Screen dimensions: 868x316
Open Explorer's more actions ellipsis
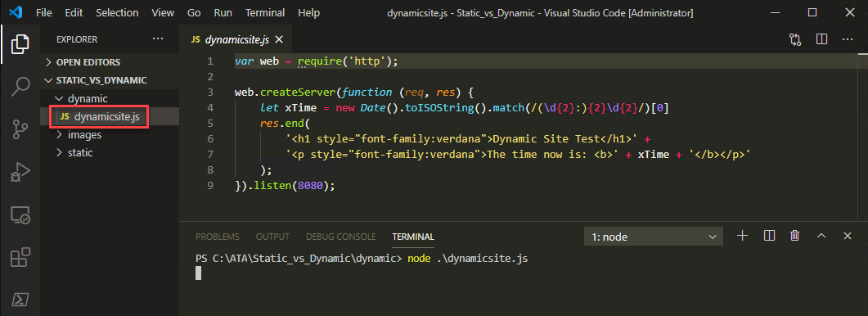[158, 38]
